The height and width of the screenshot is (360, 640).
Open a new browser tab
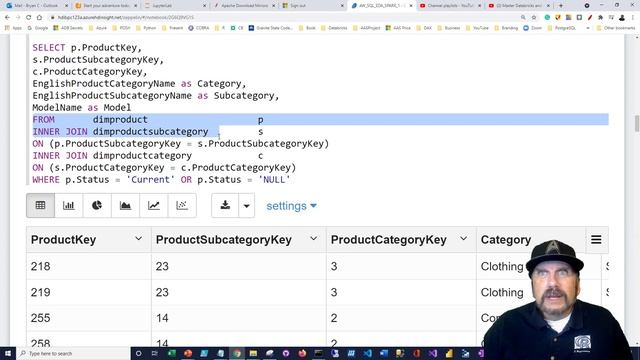pos(561,6)
